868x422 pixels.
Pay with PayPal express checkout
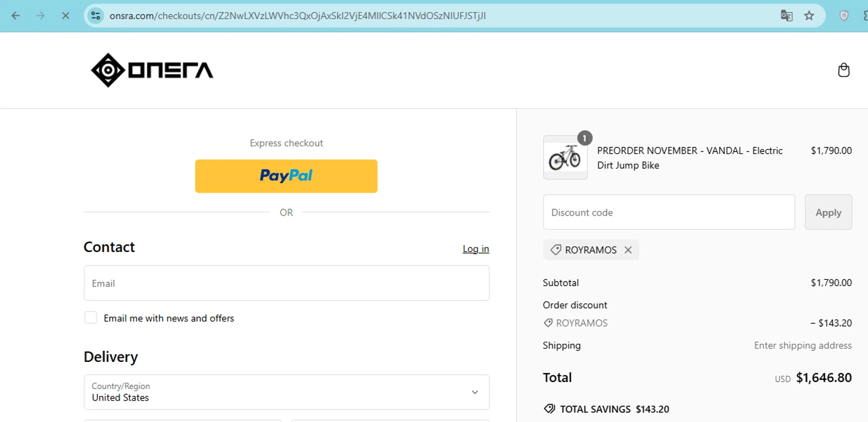click(x=286, y=176)
